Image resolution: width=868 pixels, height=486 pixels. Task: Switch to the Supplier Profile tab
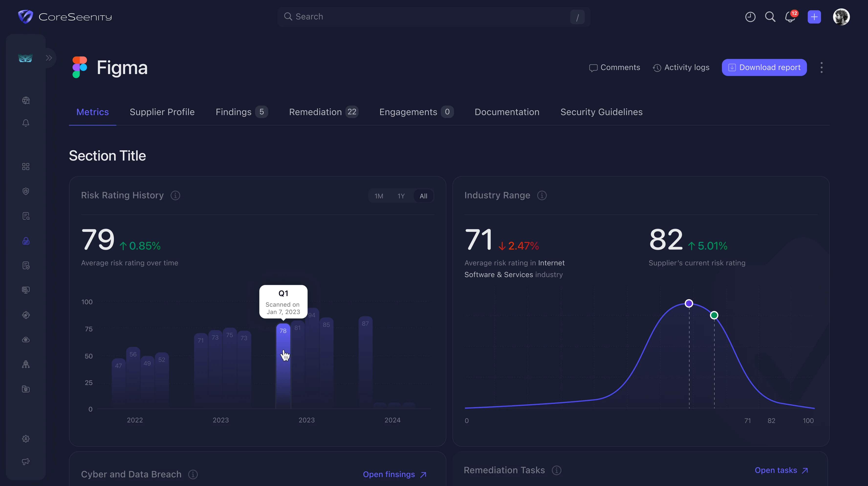(162, 112)
